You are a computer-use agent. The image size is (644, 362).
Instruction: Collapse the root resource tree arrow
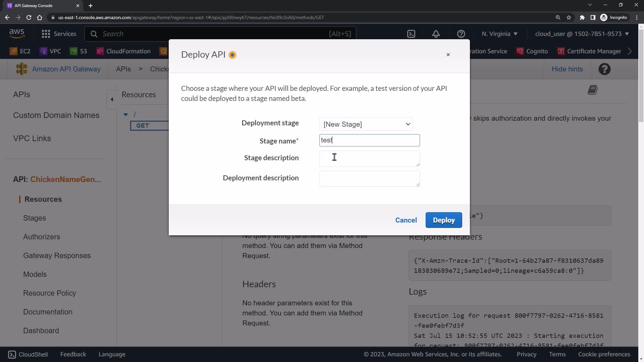point(125,115)
